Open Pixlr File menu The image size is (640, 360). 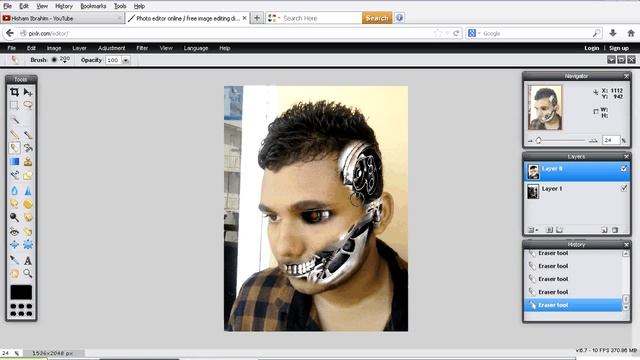tap(11, 48)
